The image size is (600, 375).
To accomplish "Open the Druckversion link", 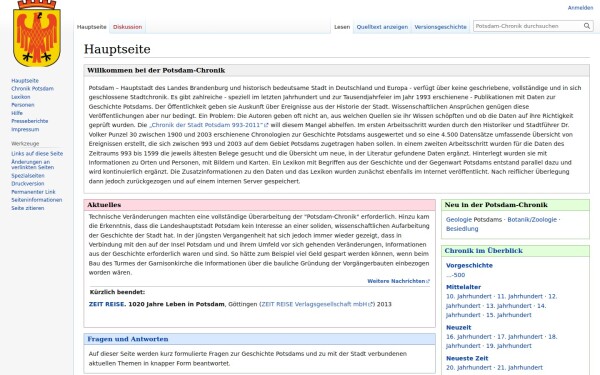I will [x=28, y=184].
